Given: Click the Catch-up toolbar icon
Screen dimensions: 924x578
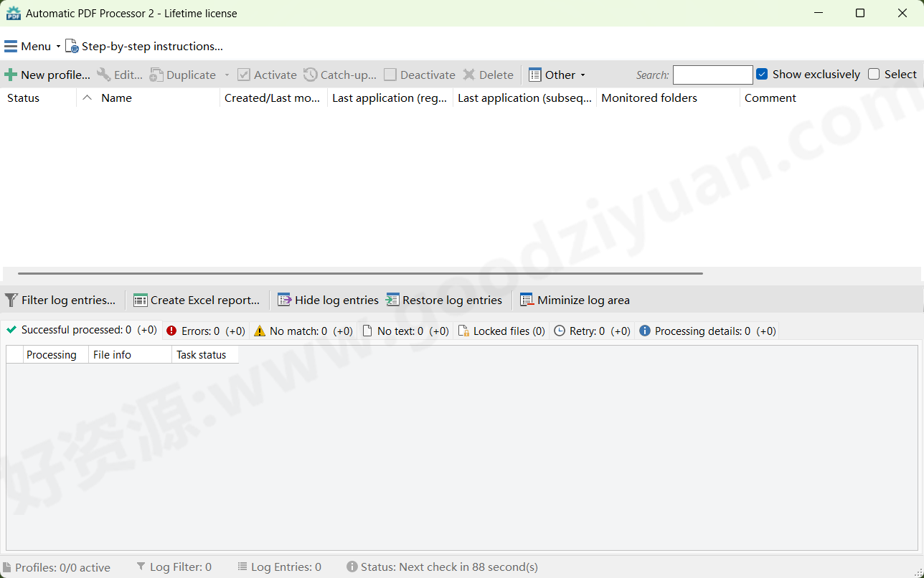Looking at the screenshot, I should click(309, 75).
